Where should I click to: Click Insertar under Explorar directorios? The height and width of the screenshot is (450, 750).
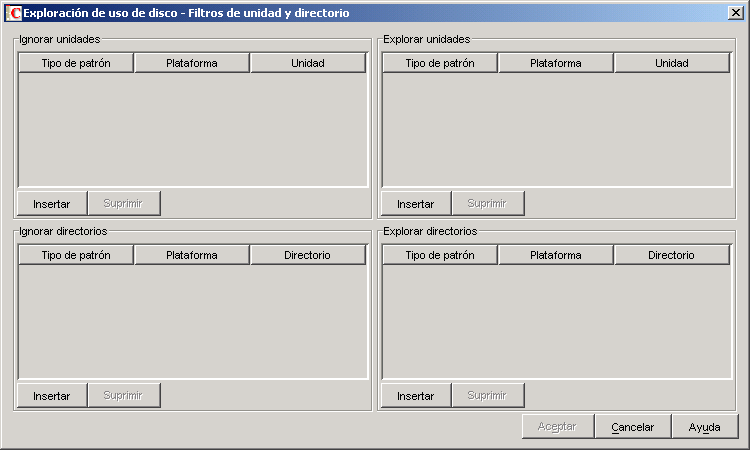(x=416, y=395)
